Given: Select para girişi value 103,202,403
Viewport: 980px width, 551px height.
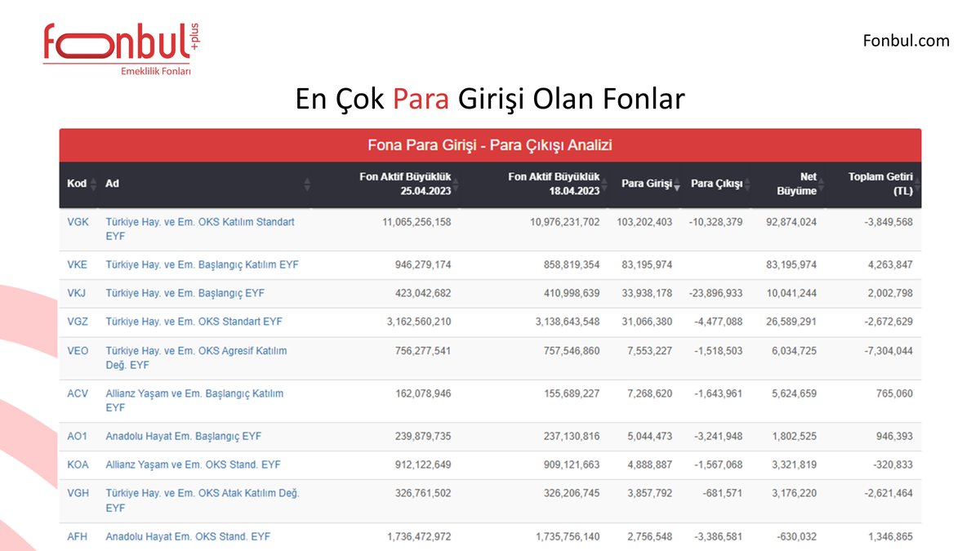Looking at the screenshot, I should tap(645, 222).
